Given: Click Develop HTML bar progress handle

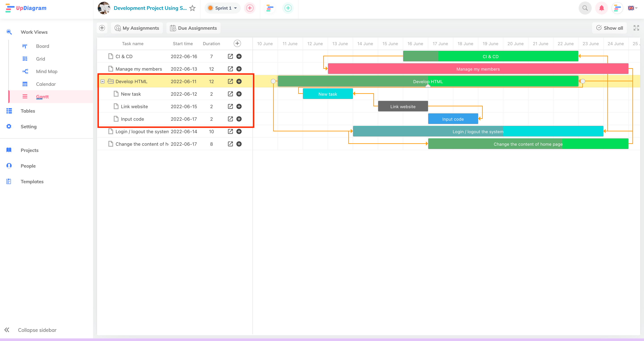Looking at the screenshot, I should (428, 86).
